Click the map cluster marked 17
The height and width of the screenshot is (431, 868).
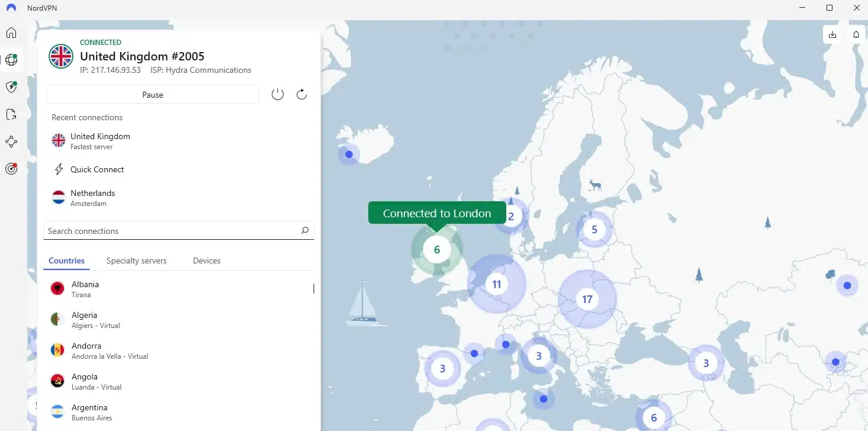pyautogui.click(x=587, y=299)
